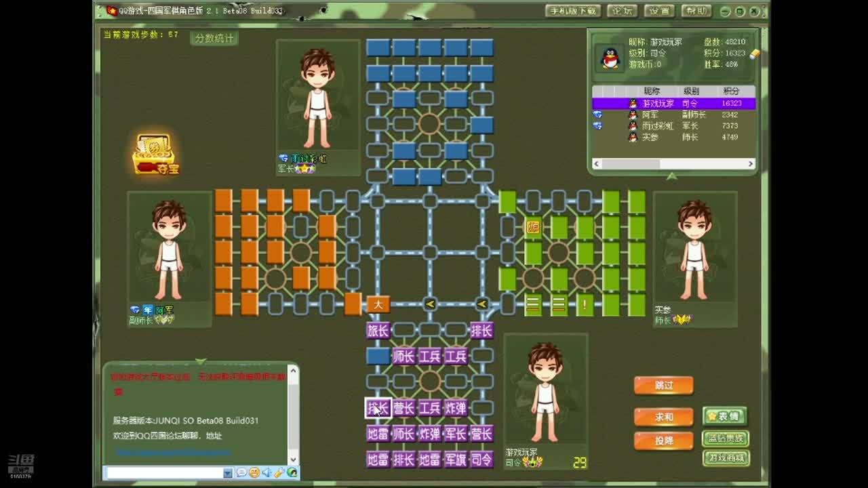This screenshot has height=488, width=868.
Task: Click the QQ penguin avatar in profile panel
Action: click(611, 58)
